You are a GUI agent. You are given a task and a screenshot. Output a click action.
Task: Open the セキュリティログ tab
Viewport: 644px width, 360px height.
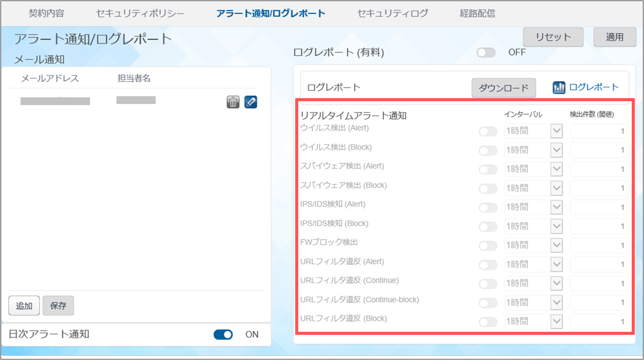click(x=392, y=13)
